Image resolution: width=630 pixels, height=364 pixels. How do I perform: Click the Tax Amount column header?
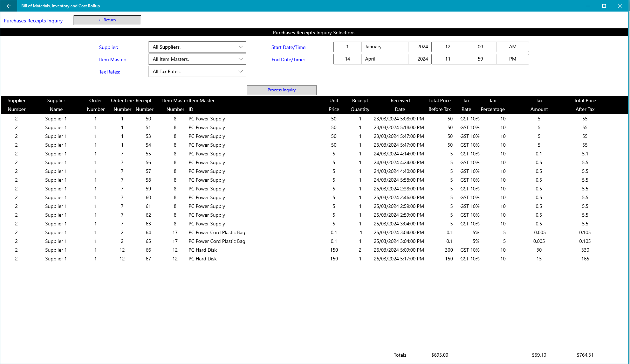539,105
